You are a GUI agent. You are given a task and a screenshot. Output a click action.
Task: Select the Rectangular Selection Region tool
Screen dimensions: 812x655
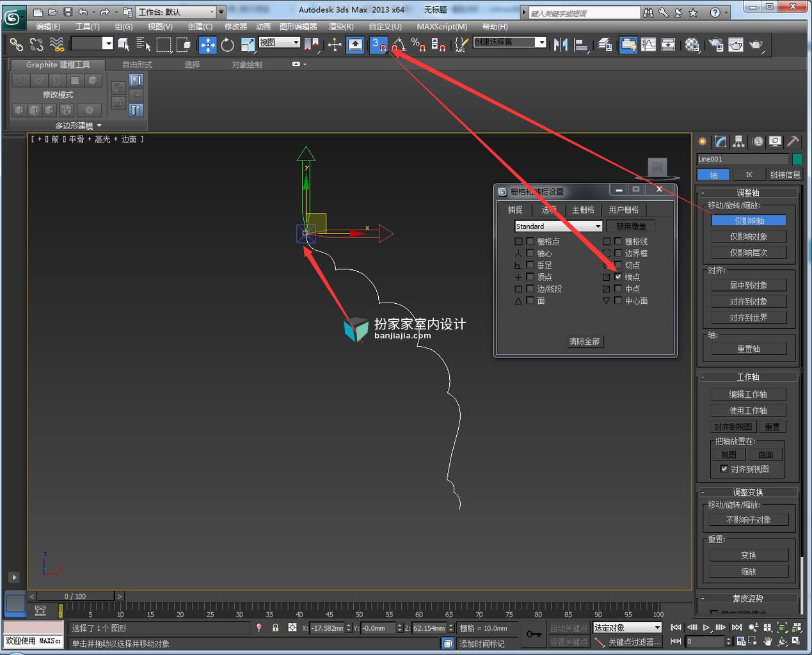(x=164, y=44)
